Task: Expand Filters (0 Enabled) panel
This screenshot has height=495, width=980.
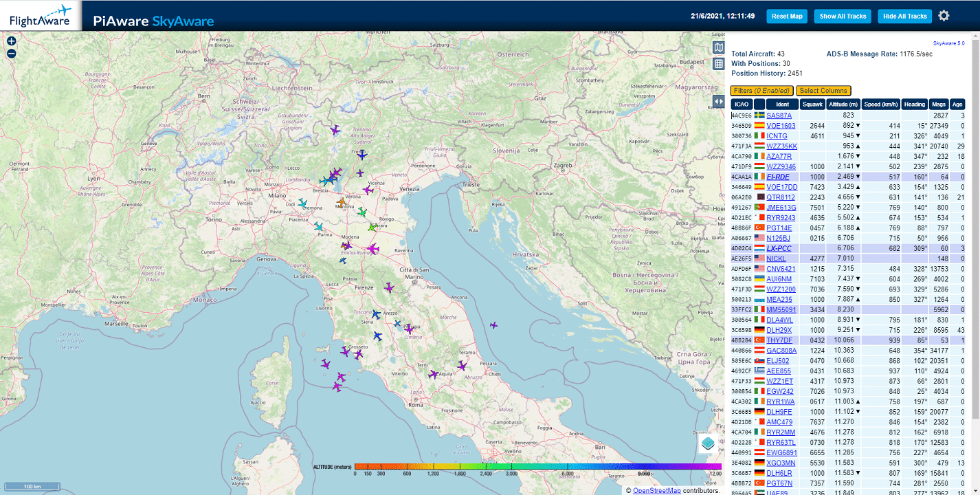Action: (761, 91)
